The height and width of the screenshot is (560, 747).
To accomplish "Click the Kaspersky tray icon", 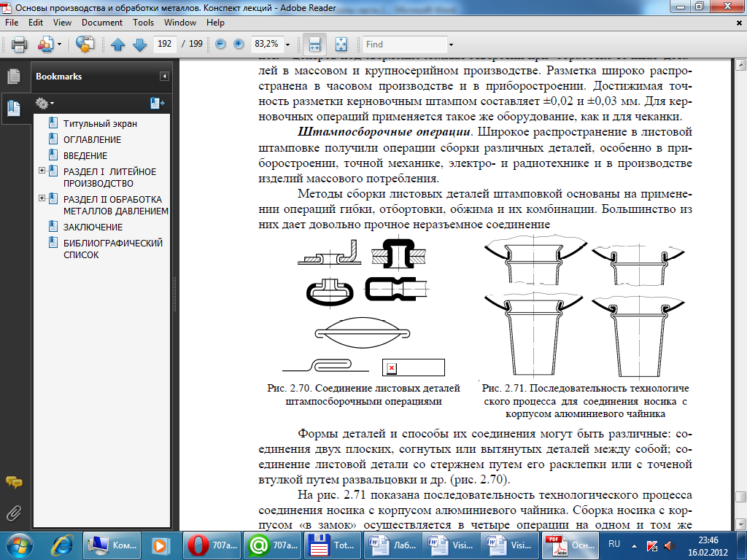I will (651, 545).
